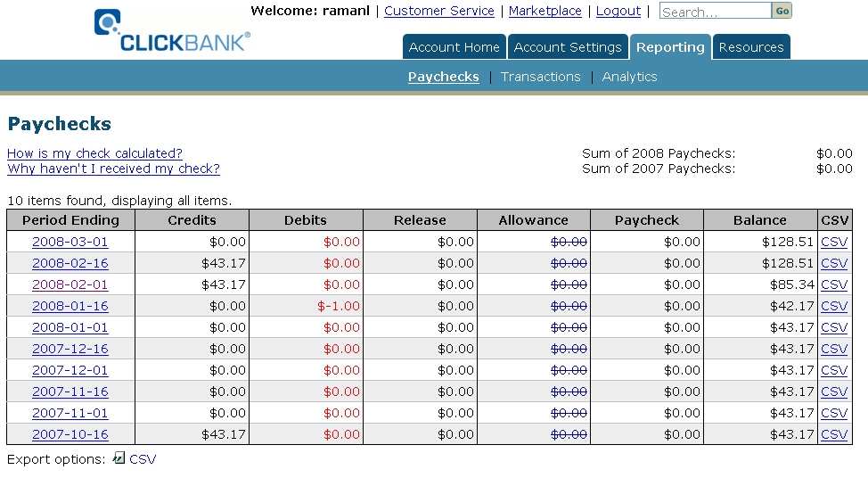Click the Balance column header

[760, 220]
